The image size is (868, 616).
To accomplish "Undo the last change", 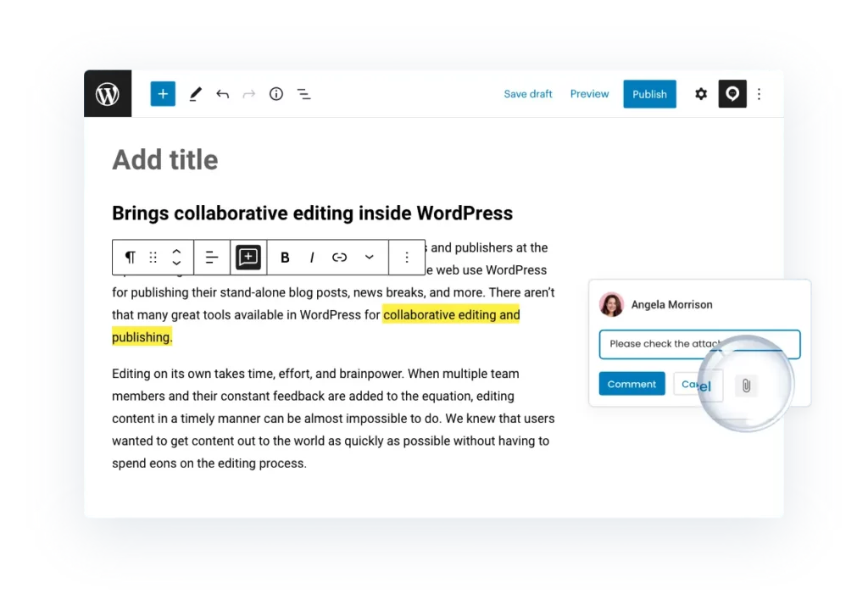I will coord(223,93).
